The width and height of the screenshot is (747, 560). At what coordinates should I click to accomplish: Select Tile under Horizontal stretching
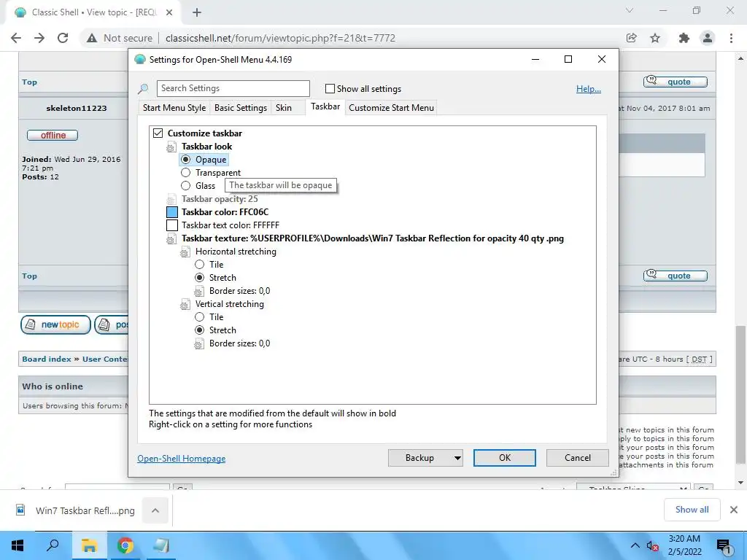pyautogui.click(x=200, y=264)
